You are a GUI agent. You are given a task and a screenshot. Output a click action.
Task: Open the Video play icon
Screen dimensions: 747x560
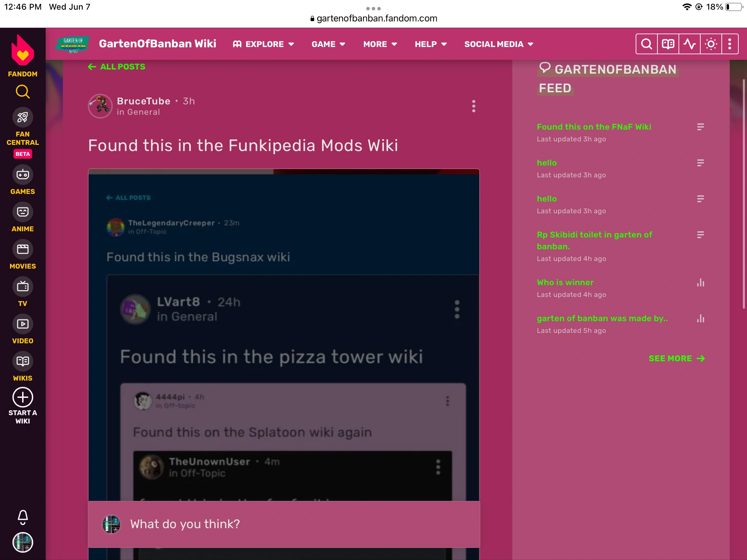[x=22, y=324]
